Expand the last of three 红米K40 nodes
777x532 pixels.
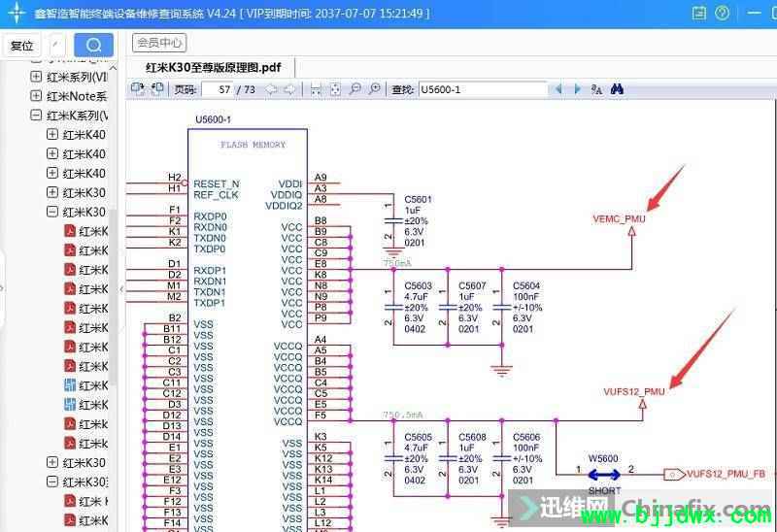tap(52, 173)
